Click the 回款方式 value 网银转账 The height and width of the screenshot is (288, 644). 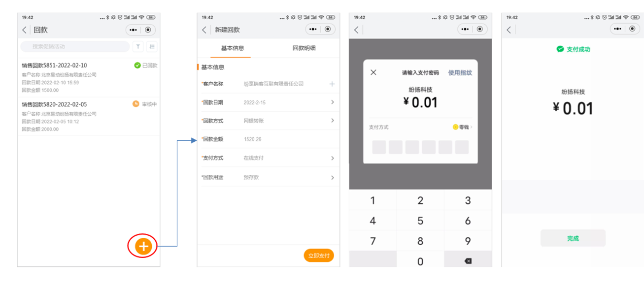254,121
